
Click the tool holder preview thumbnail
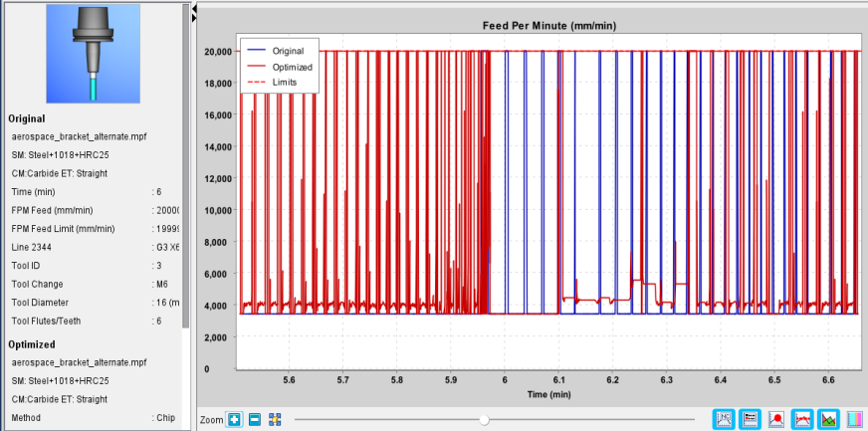pyautogui.click(x=93, y=54)
